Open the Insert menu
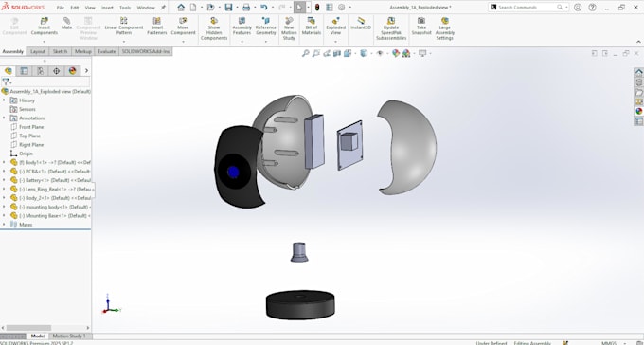 click(x=107, y=8)
